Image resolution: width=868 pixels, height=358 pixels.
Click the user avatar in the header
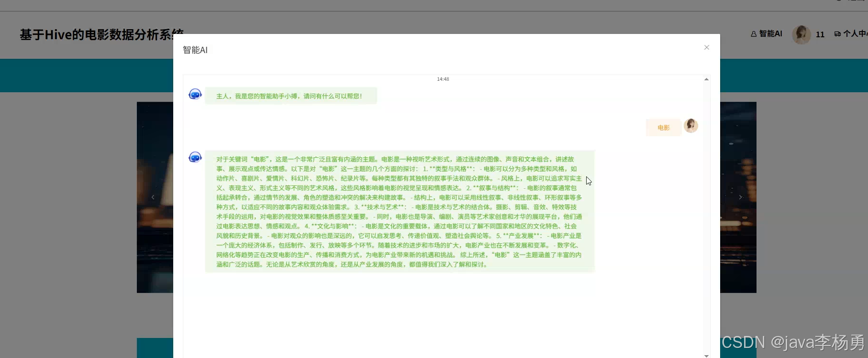pyautogui.click(x=801, y=34)
